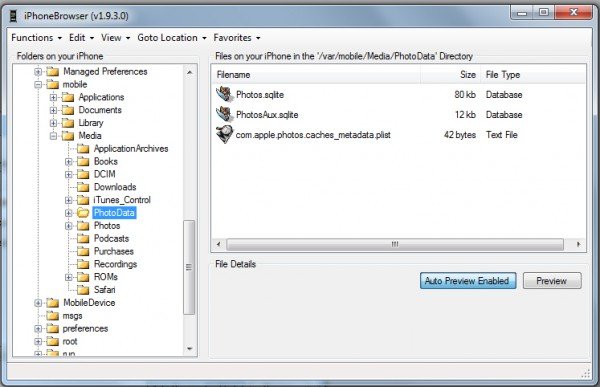This screenshot has height=387, width=600.
Task: Select the PhotosAux.sqlite filename
Action: click(267, 114)
